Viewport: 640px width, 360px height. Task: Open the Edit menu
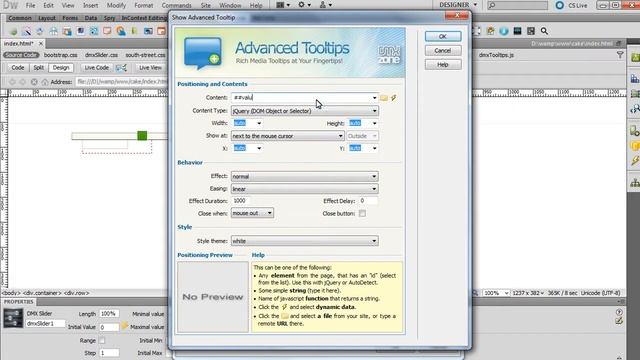[49, 5]
